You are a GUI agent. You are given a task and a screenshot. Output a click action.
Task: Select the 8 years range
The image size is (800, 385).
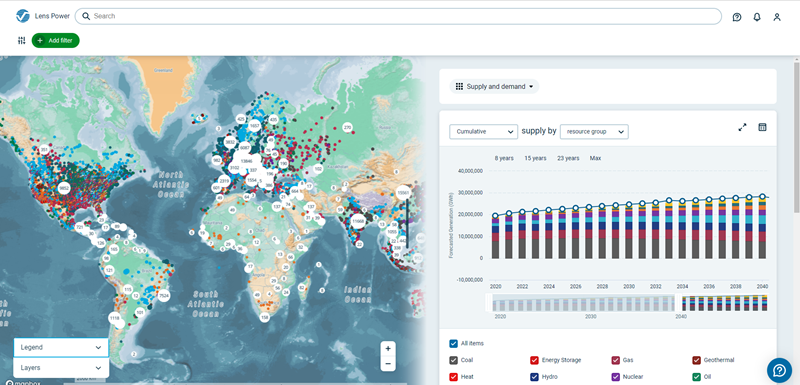coord(504,158)
